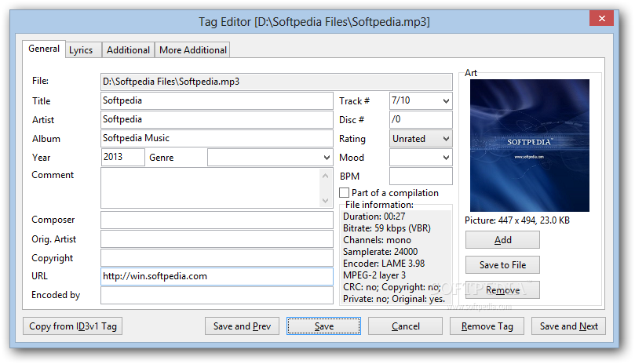
Task: Switch to the General tab
Action: point(44,49)
